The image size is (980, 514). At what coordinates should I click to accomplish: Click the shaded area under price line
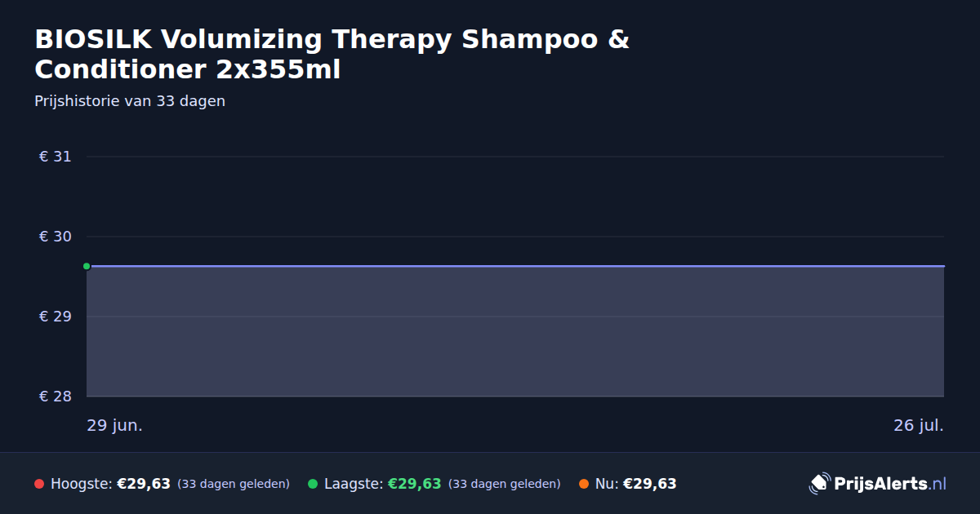coord(515,331)
